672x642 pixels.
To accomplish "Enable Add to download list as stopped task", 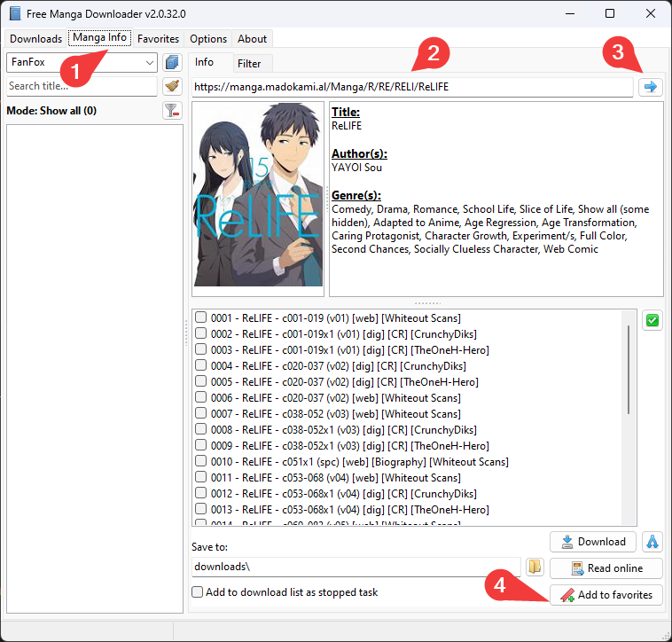I will pyautogui.click(x=198, y=592).
